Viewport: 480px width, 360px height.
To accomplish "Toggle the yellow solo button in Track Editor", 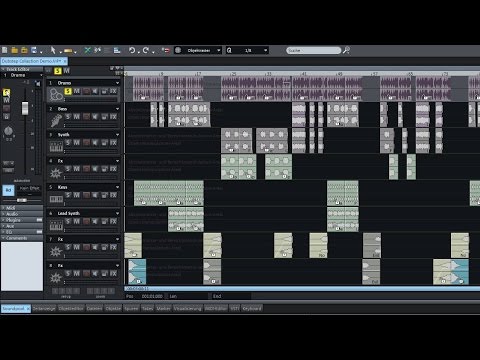I will click(6, 92).
